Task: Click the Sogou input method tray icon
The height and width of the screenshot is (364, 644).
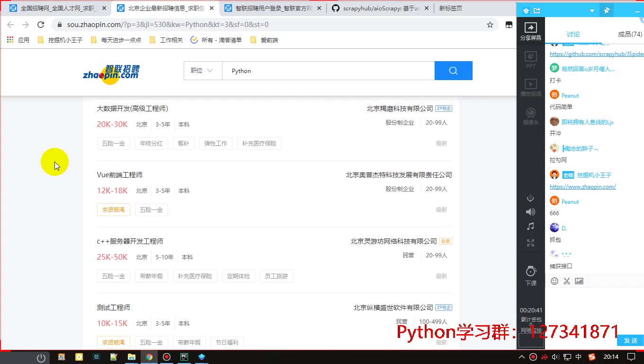Action: click(x=591, y=357)
